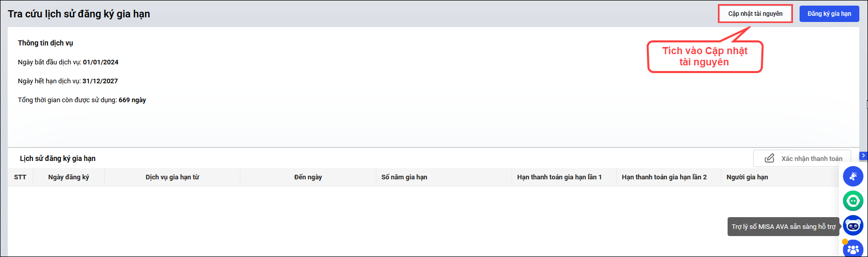This screenshot has height=257, width=868.
Task: Launch the MISA AVA assistant robot icon
Action: [853, 225]
